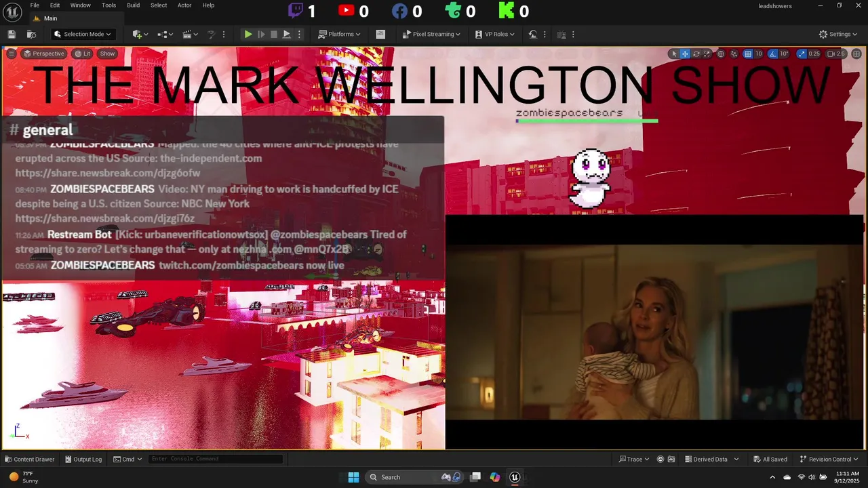Open the Build menu

point(133,5)
